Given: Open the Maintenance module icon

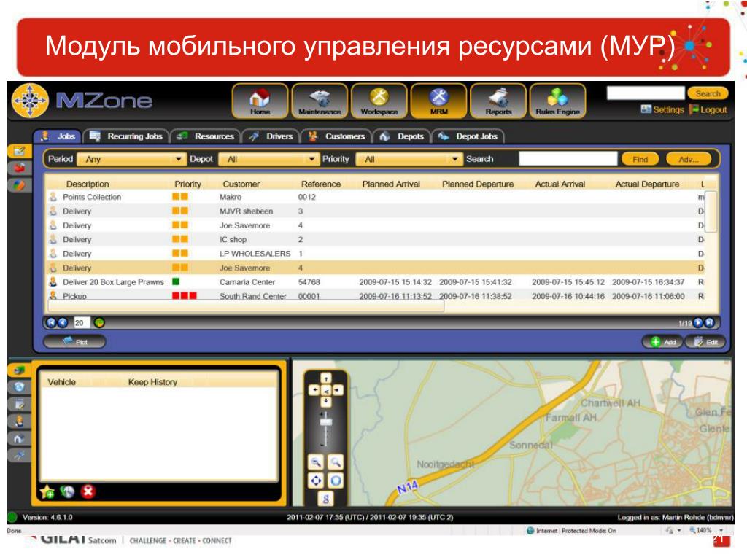Looking at the screenshot, I should pos(320,101).
